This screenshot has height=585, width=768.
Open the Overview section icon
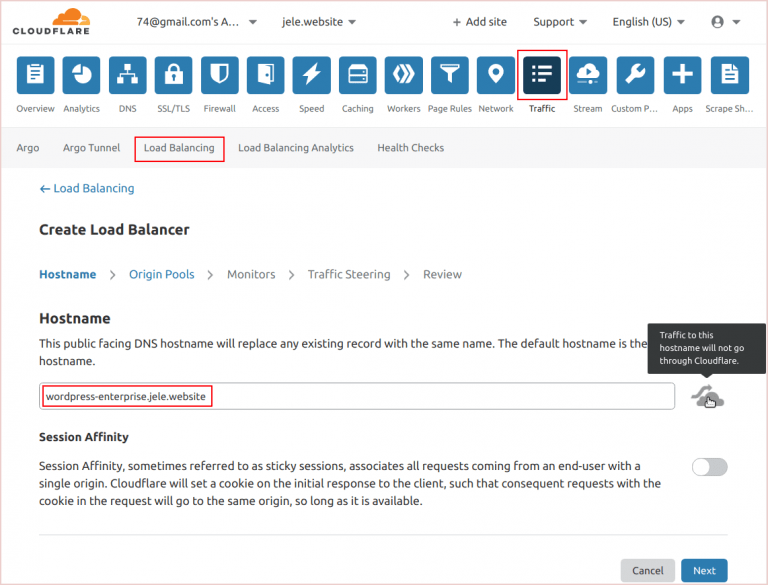(35, 75)
